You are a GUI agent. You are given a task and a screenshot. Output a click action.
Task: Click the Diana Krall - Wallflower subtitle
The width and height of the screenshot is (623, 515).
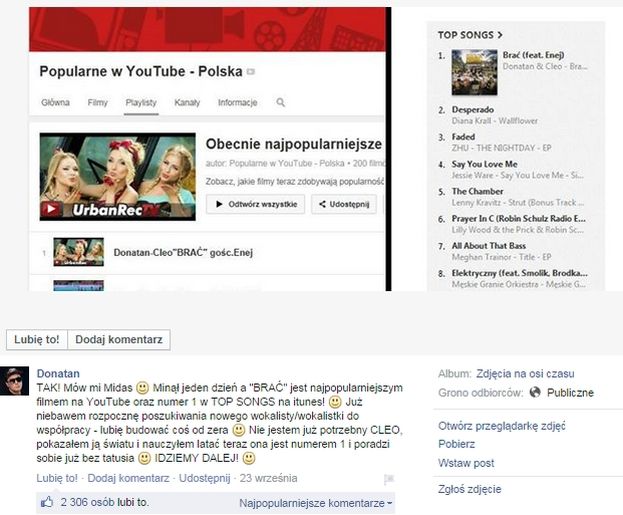click(495, 121)
